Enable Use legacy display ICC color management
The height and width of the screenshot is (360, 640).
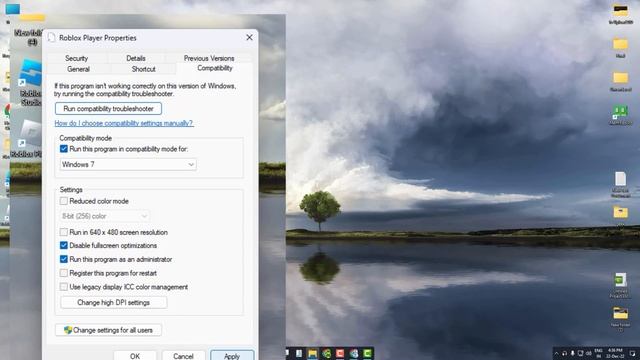click(64, 287)
